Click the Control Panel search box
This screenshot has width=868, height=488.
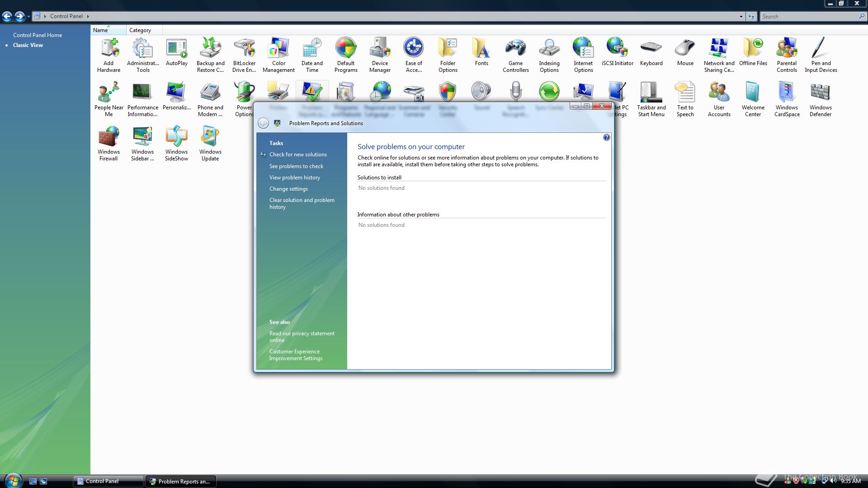click(x=809, y=16)
